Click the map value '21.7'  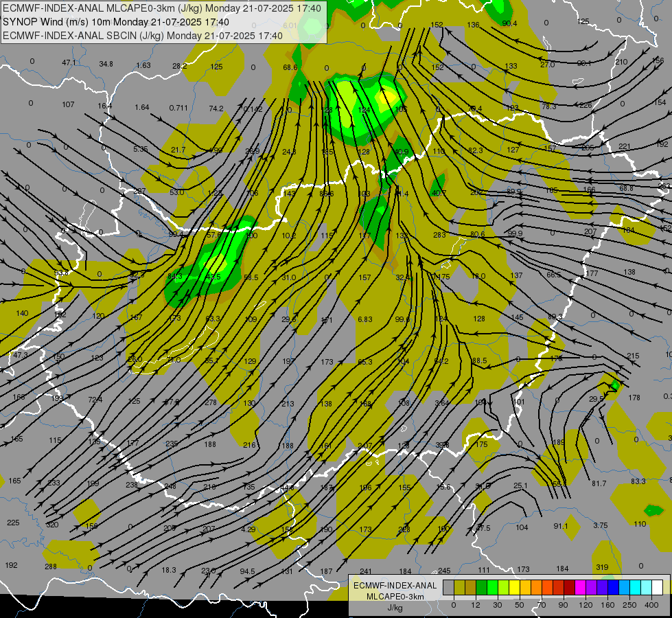[178, 150]
